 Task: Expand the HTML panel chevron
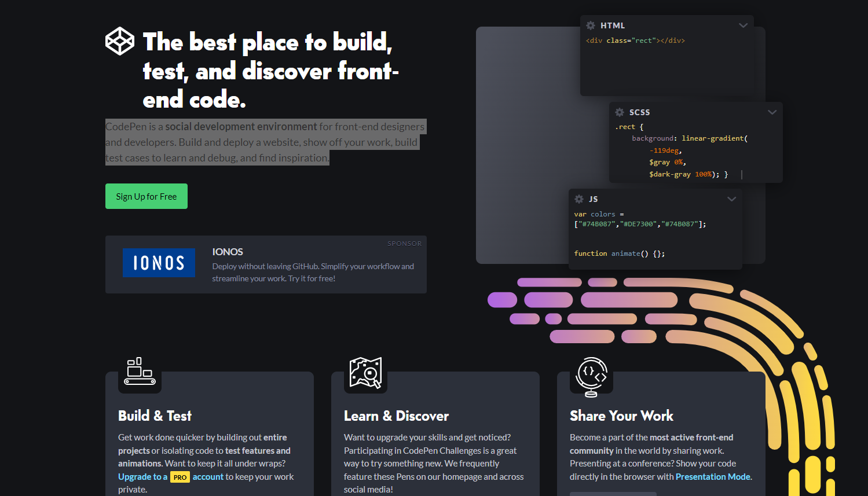click(744, 25)
